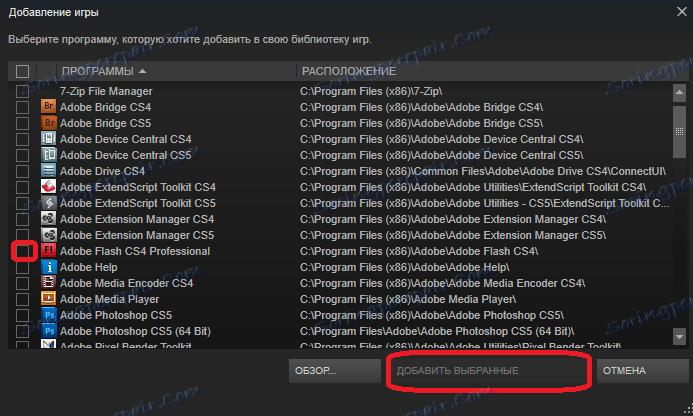Click the Extension Manager CS4 icon
The image size is (693, 416).
coord(49,218)
